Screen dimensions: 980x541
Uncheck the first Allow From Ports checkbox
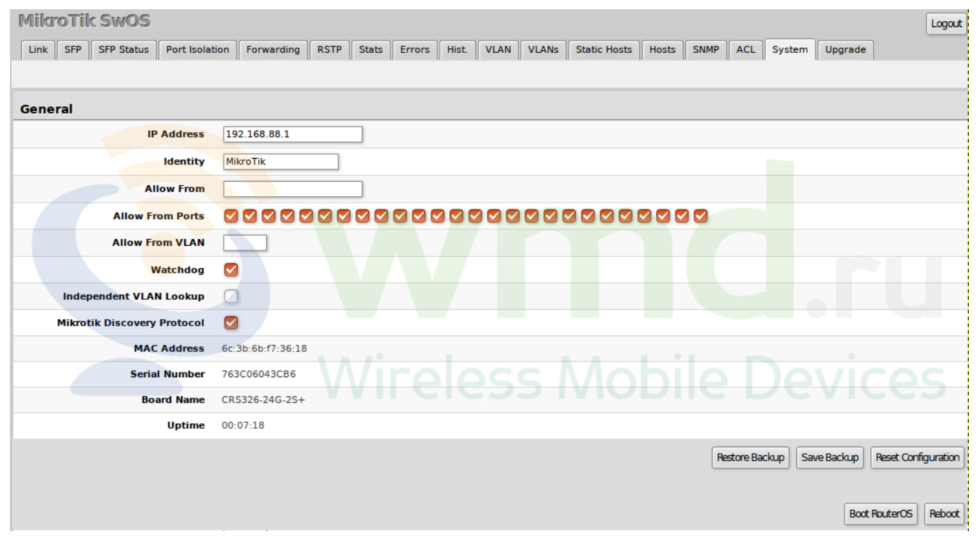(230, 216)
